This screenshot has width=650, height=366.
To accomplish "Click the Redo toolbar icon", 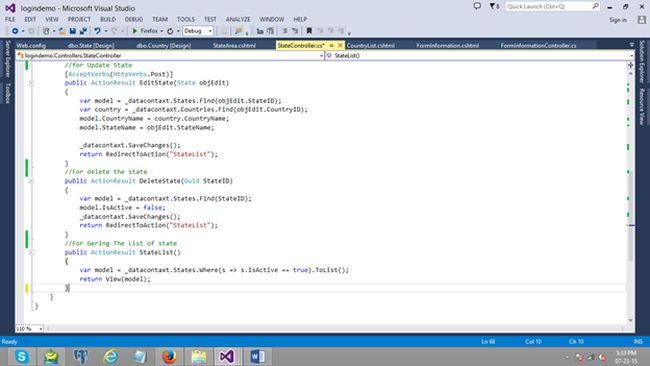I will click(x=114, y=31).
